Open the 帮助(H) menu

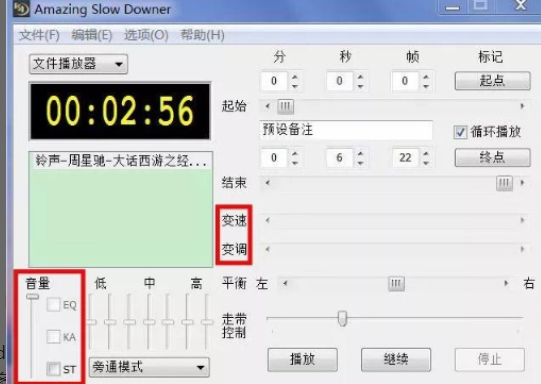pyautogui.click(x=202, y=35)
